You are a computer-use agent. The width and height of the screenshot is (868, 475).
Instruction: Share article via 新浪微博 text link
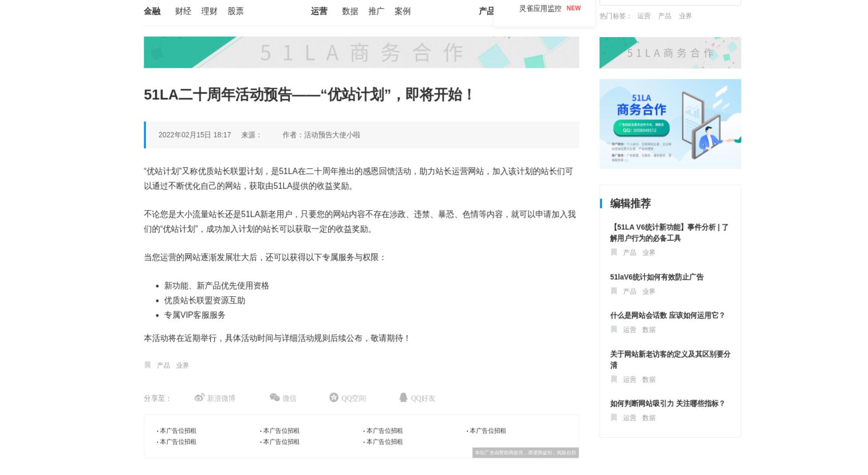pos(221,398)
